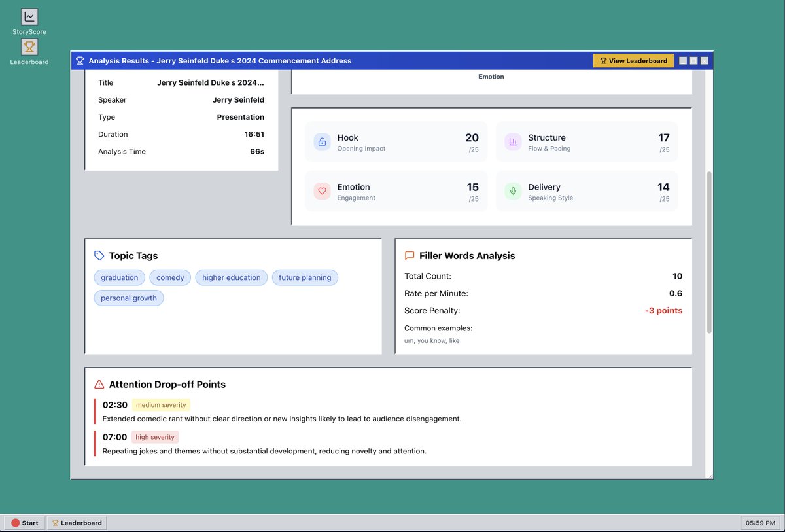Click the Structure score of 17
The width and height of the screenshot is (785, 532).
pos(664,138)
